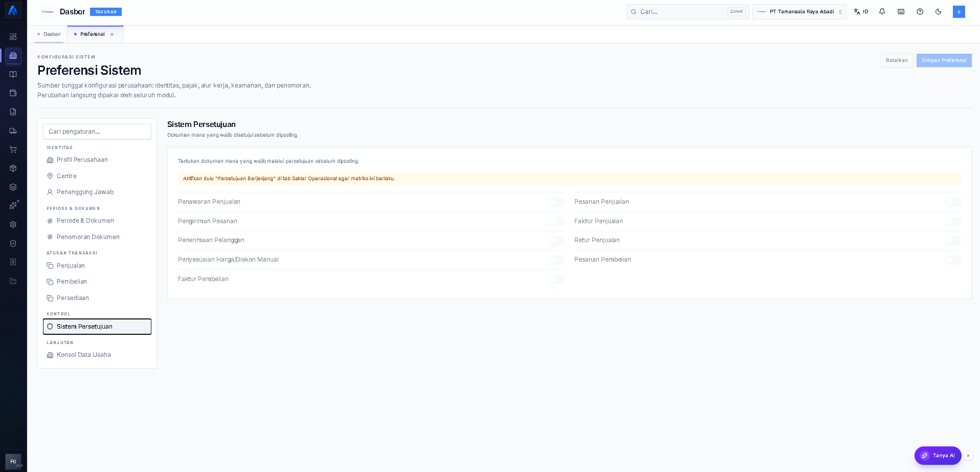980x472 pixels.
Task: Open Profil Perusahaan settings
Action: [x=97, y=160]
